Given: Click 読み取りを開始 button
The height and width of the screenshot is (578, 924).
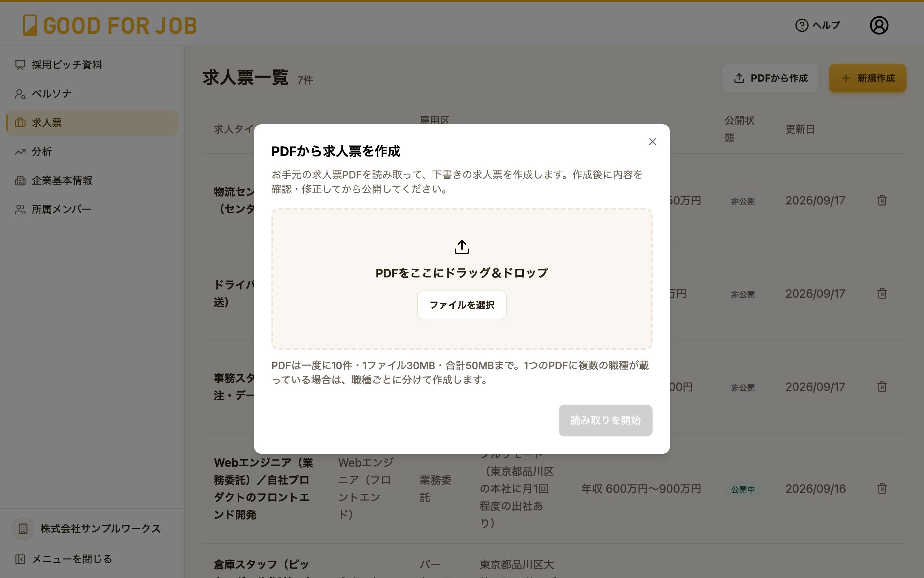Looking at the screenshot, I should (x=605, y=420).
